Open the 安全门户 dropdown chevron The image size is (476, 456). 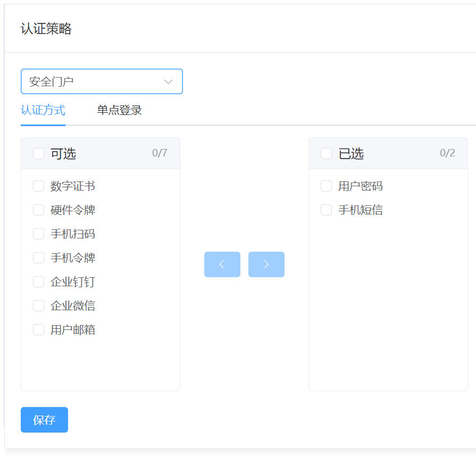coord(169,81)
